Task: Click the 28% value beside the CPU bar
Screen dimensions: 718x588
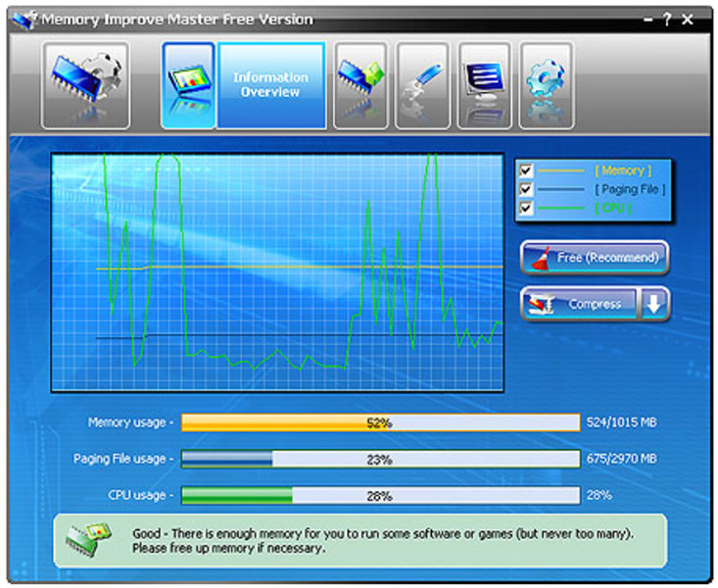Action: coord(598,495)
